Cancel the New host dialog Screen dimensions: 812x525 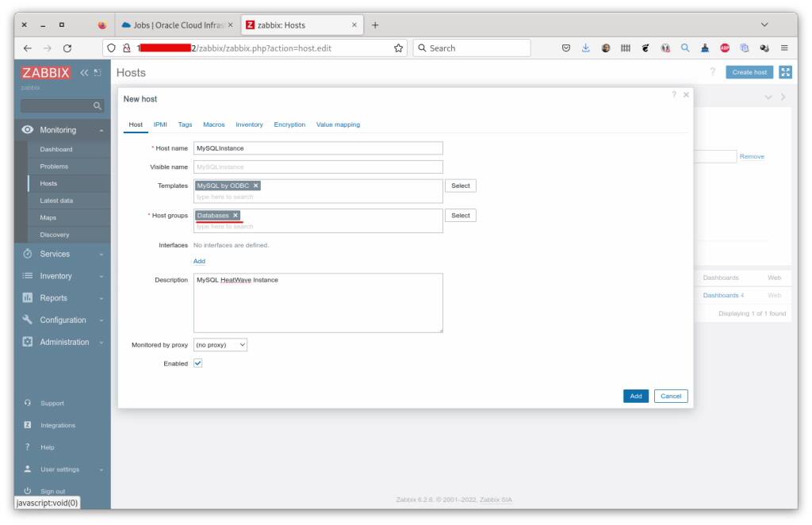click(x=671, y=396)
